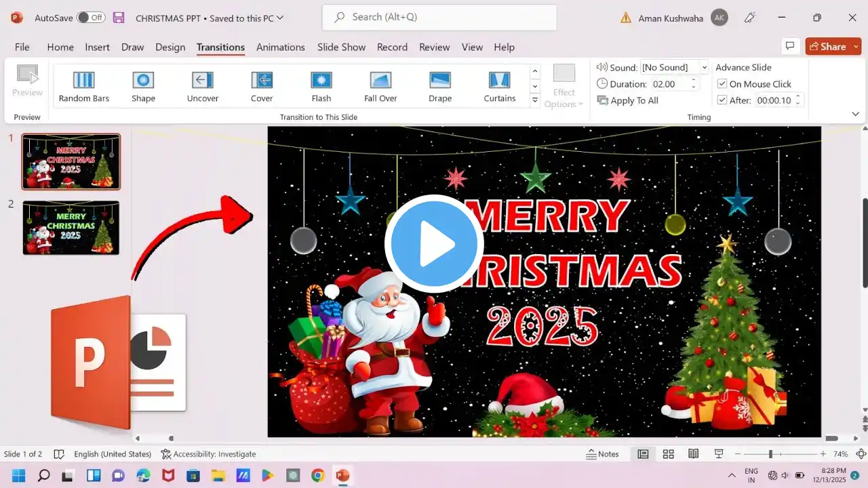Screen dimensions: 868x488
Task: Switch to the Slide Show tab
Action: click(x=341, y=47)
